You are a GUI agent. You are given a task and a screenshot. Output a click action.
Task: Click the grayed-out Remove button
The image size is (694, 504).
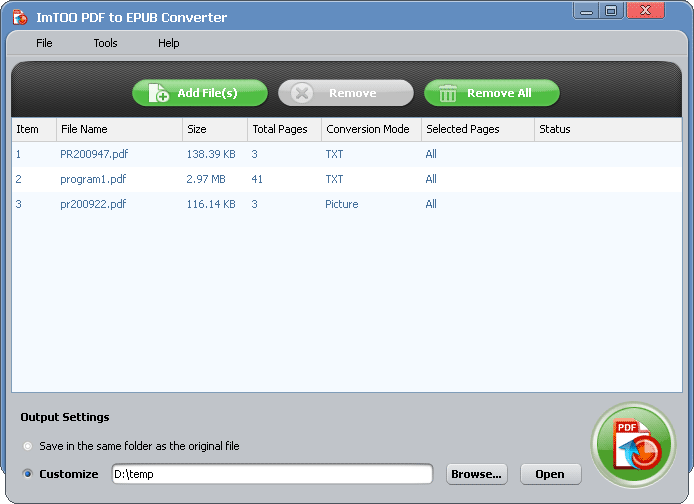[x=346, y=93]
